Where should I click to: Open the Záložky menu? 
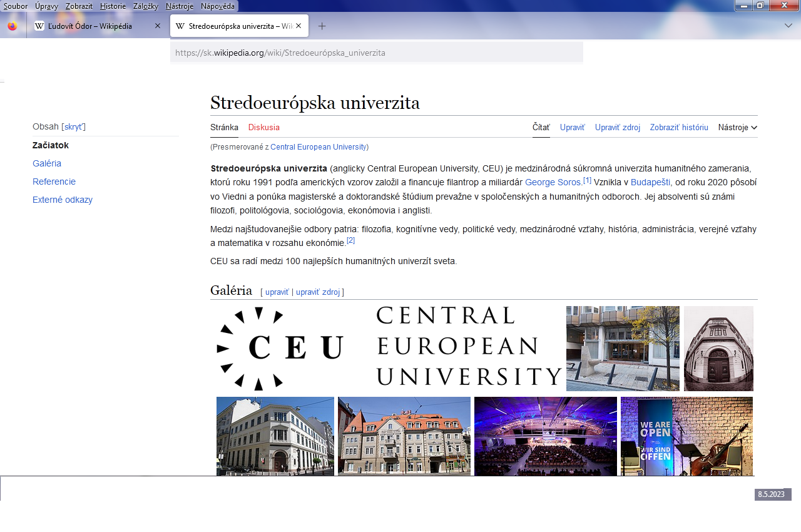146,6
